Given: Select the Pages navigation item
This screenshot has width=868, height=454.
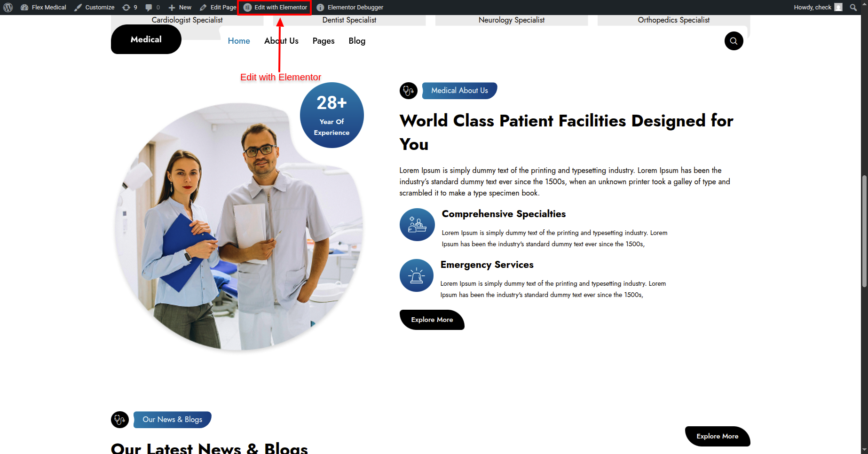Looking at the screenshot, I should click(324, 41).
